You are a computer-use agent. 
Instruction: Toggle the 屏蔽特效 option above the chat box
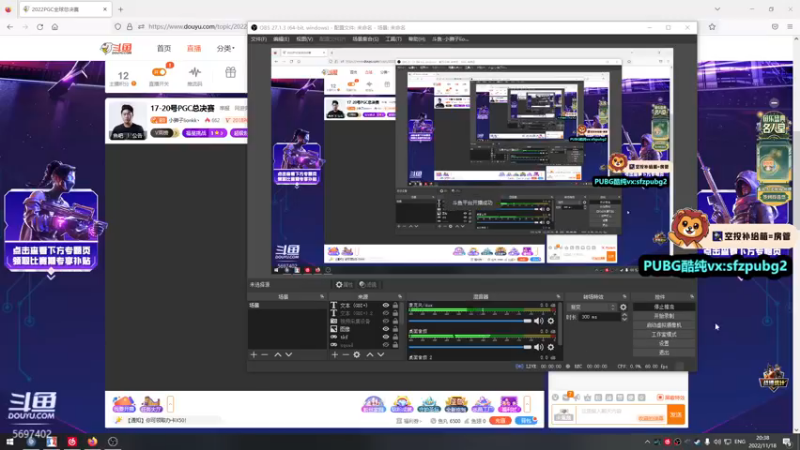pyautogui.click(x=671, y=397)
